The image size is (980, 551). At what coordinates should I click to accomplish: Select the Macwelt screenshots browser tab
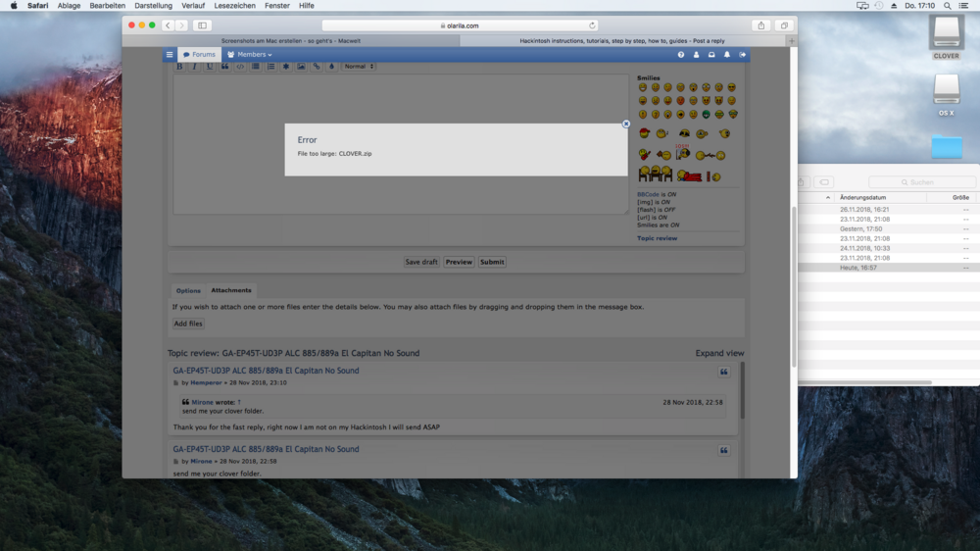coord(291,41)
